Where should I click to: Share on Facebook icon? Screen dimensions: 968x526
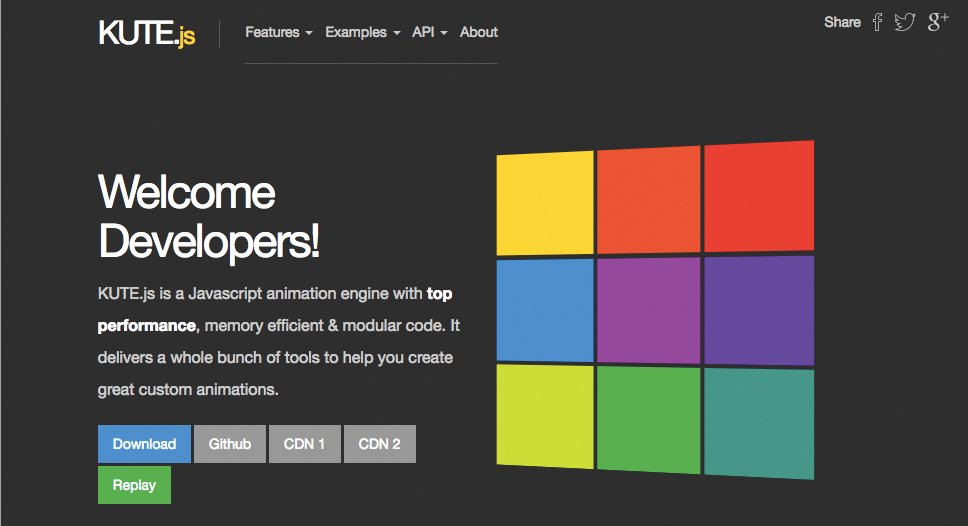pyautogui.click(x=877, y=22)
